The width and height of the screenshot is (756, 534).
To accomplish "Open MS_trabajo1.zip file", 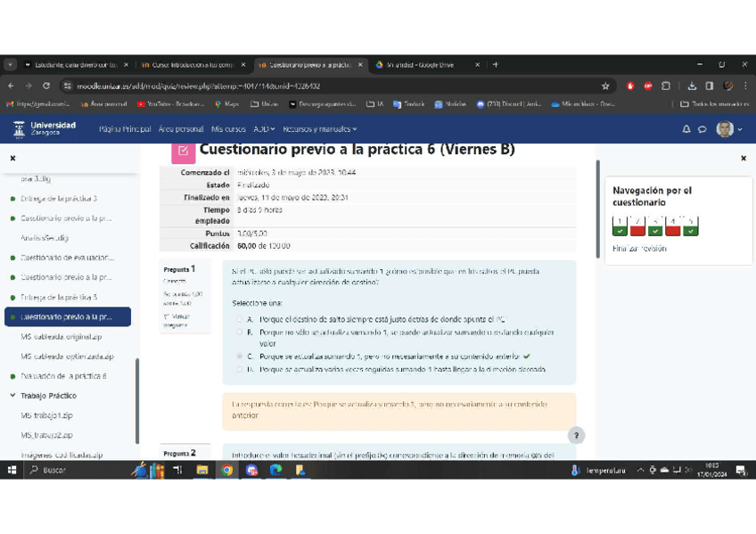I will (46, 415).
